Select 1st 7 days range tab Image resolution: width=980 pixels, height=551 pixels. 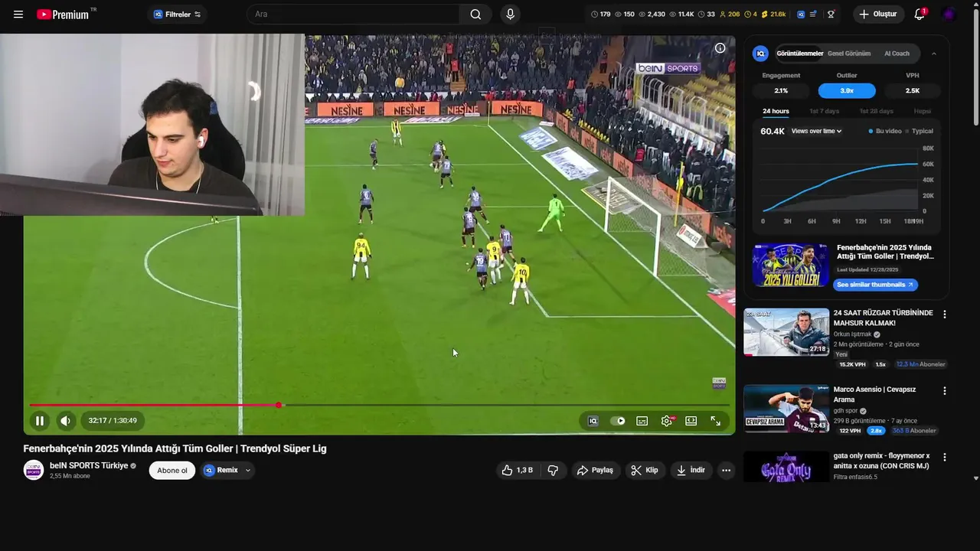tap(824, 111)
